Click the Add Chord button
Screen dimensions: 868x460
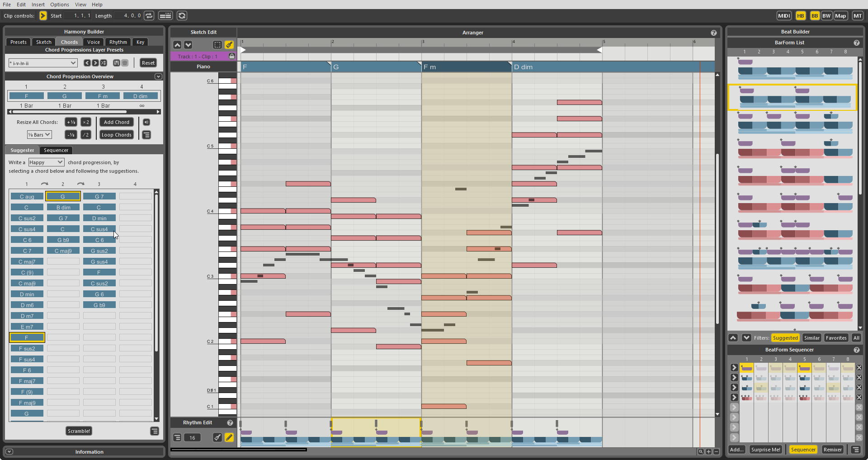point(117,122)
